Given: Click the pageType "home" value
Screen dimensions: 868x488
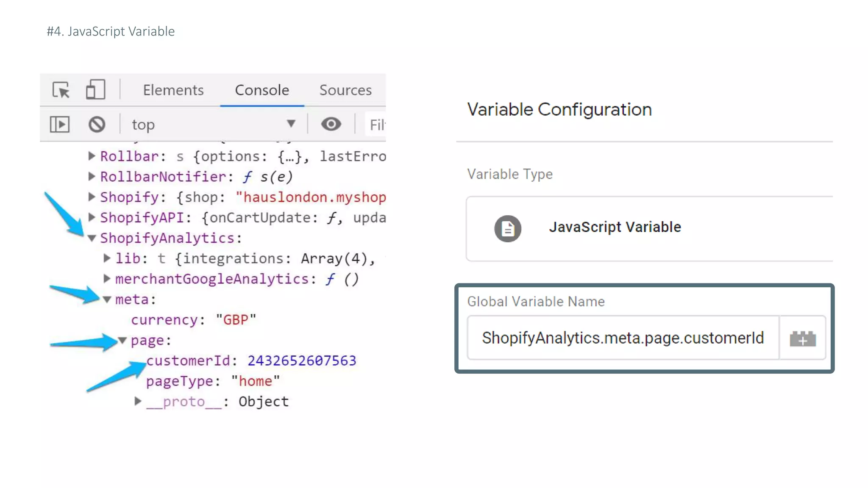Looking at the screenshot, I should point(256,381).
